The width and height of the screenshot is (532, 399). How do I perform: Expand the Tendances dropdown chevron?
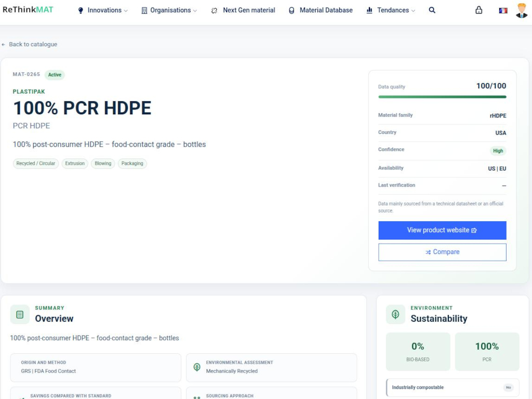pos(413,11)
